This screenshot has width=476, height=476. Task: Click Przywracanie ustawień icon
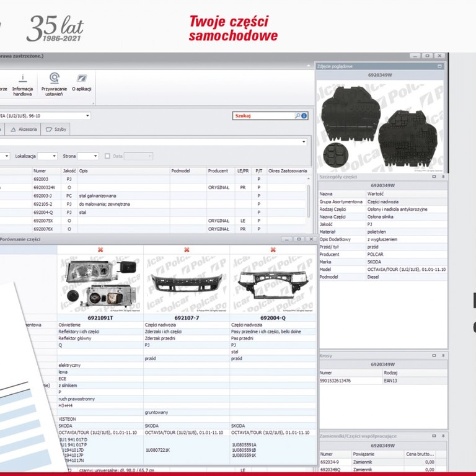pyautogui.click(x=54, y=77)
